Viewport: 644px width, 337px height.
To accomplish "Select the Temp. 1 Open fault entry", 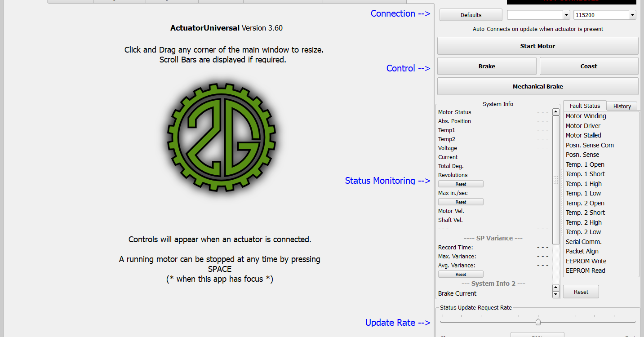I will click(585, 164).
